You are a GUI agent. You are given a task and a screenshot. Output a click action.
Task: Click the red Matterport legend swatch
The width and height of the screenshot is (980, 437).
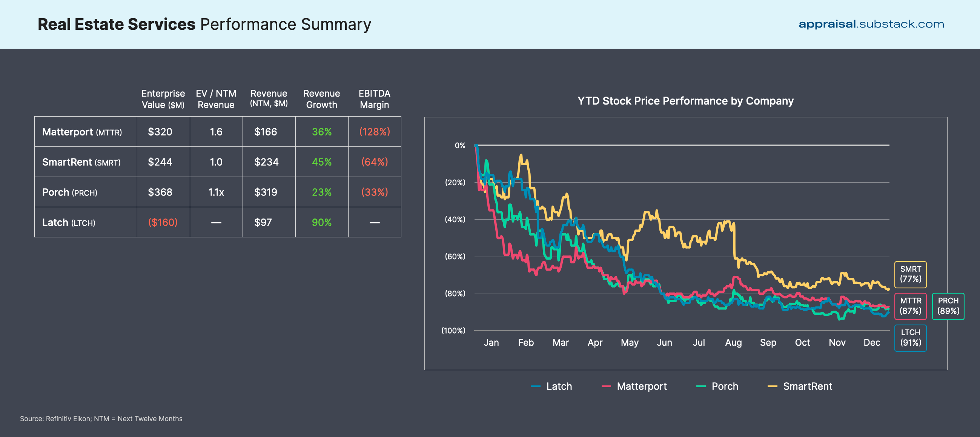point(607,386)
